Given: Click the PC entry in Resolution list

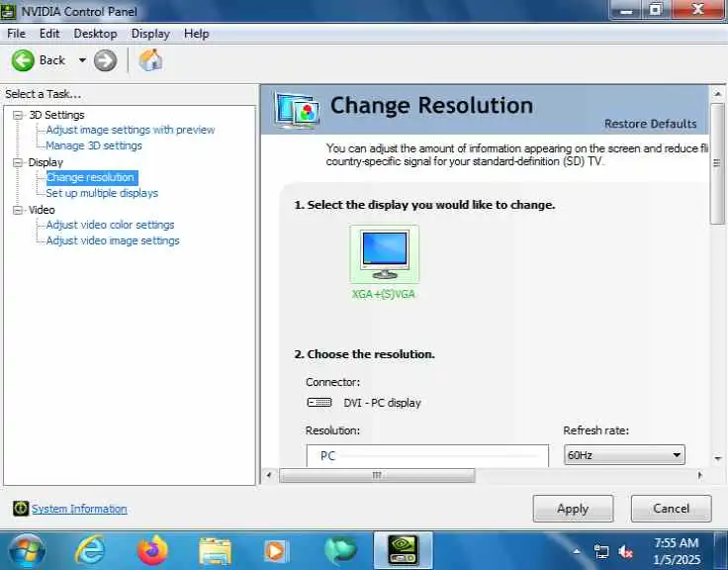Looking at the screenshot, I should pos(328,456).
